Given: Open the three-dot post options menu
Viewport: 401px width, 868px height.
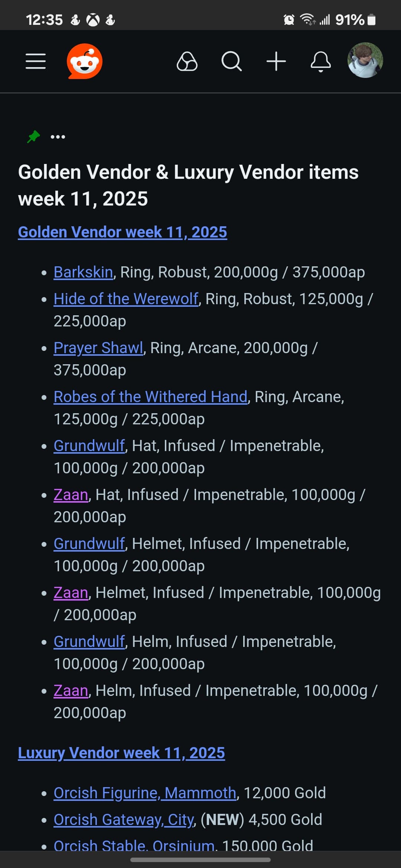Looking at the screenshot, I should click(x=58, y=137).
